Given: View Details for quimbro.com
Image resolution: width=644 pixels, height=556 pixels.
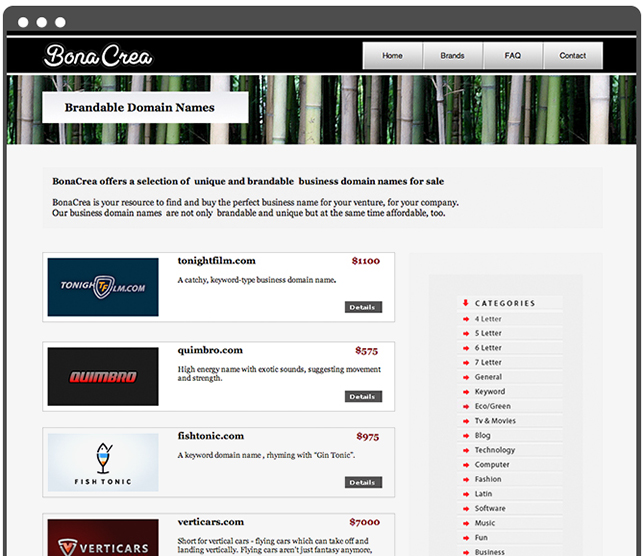Looking at the screenshot, I should click(x=363, y=397).
